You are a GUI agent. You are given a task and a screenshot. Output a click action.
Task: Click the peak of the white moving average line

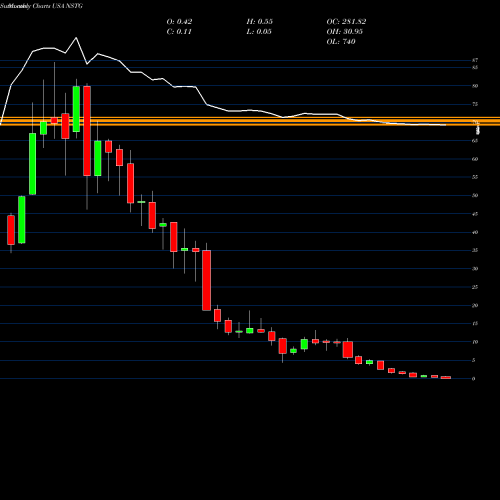pos(76,38)
